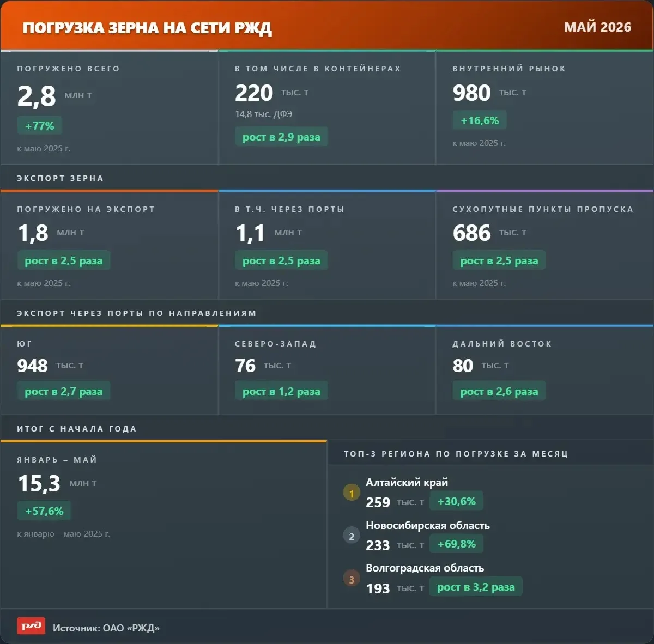
Task: Click the bronze rank 3 badge
Action: pyautogui.click(x=352, y=579)
